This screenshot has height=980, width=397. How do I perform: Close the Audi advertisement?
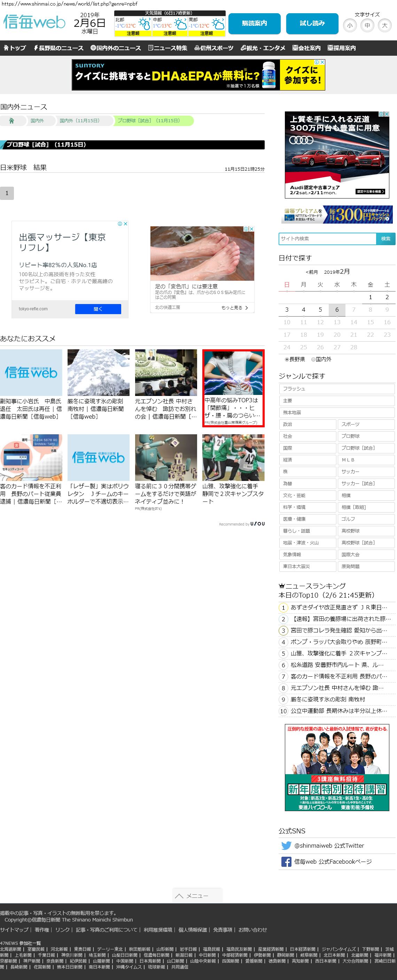click(x=387, y=114)
